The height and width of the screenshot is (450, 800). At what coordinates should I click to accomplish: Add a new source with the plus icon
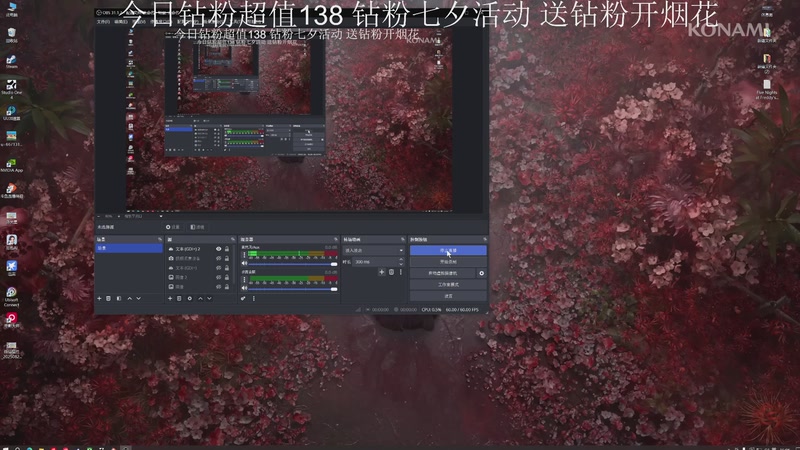coord(170,298)
